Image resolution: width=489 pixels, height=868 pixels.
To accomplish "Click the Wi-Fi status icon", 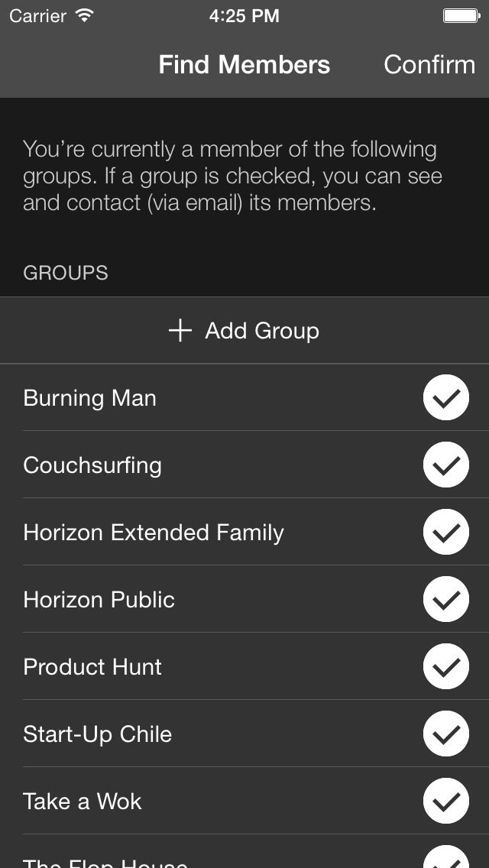I will pos(85,15).
